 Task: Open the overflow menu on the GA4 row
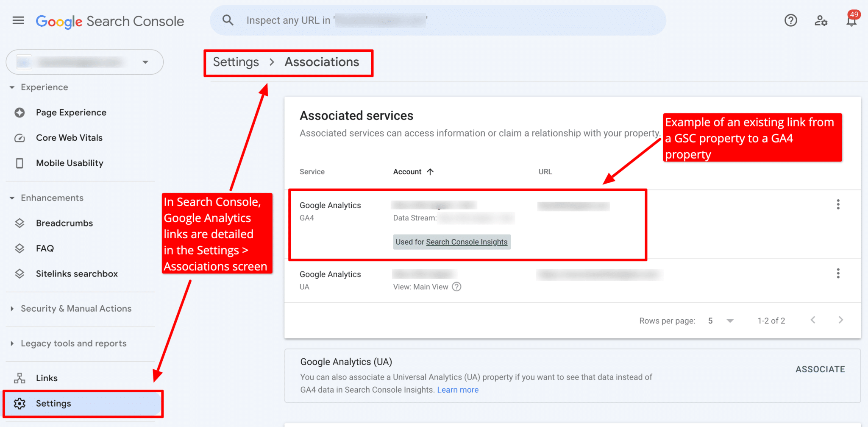(x=838, y=204)
